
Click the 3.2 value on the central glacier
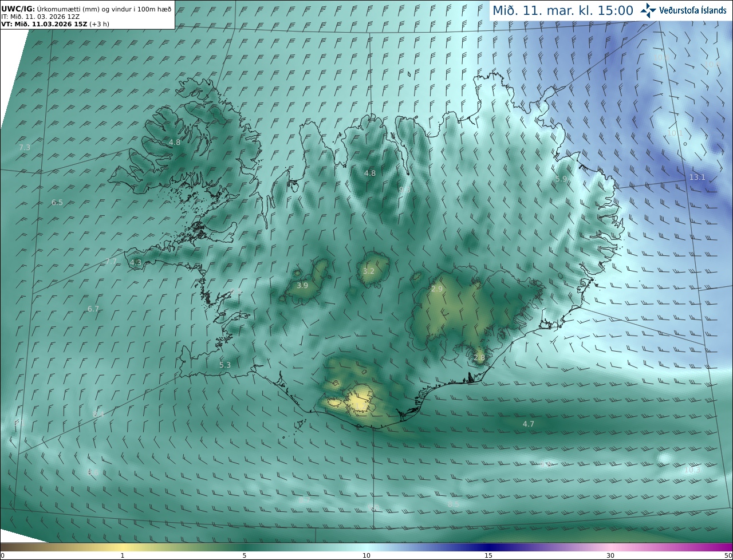click(369, 271)
